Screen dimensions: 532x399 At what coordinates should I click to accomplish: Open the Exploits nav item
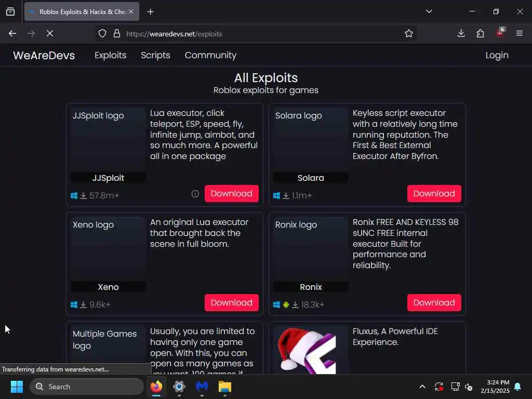(110, 55)
